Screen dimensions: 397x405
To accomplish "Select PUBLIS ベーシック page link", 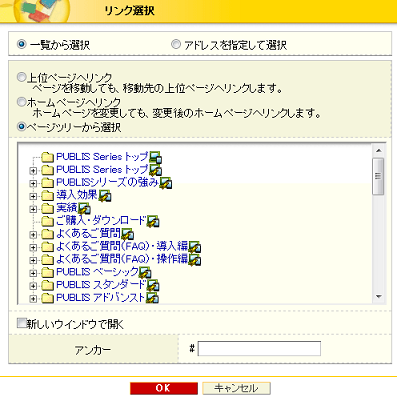I will 97,272.
